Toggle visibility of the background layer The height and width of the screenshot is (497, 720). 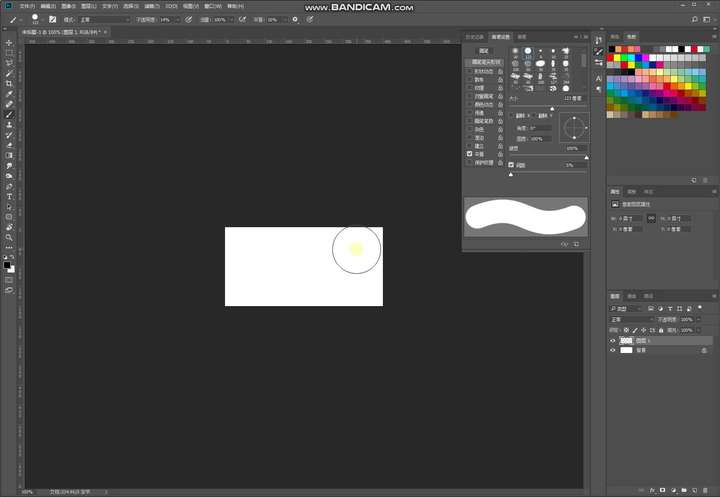(x=613, y=350)
